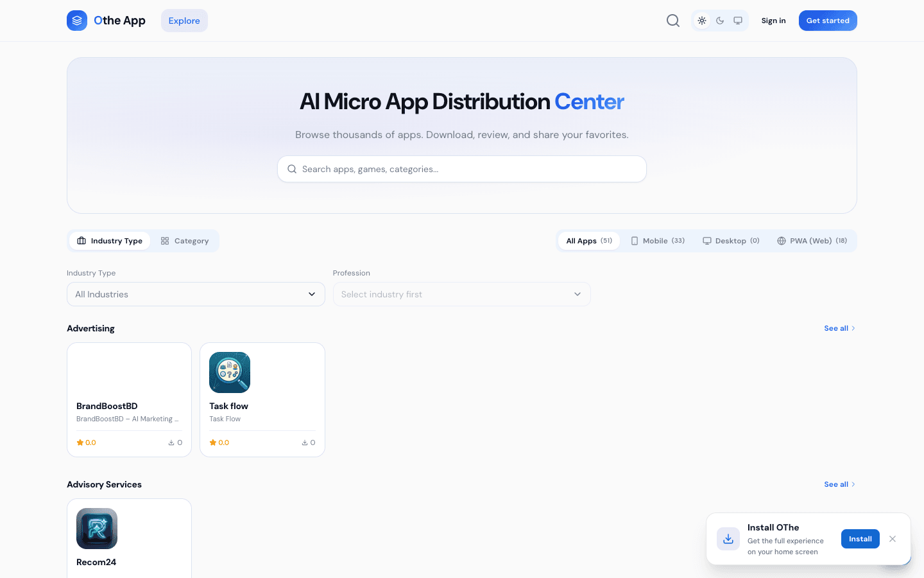Show All Apps filter tab
The image size is (924, 578).
click(x=589, y=241)
